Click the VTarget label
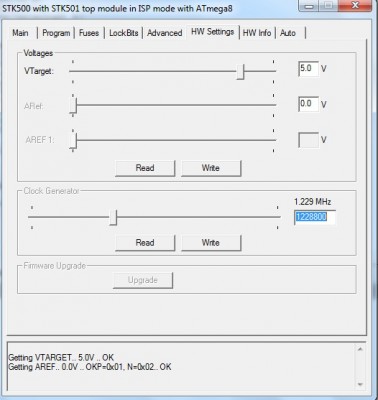Viewport: 378px width, 400px height. pos(39,71)
